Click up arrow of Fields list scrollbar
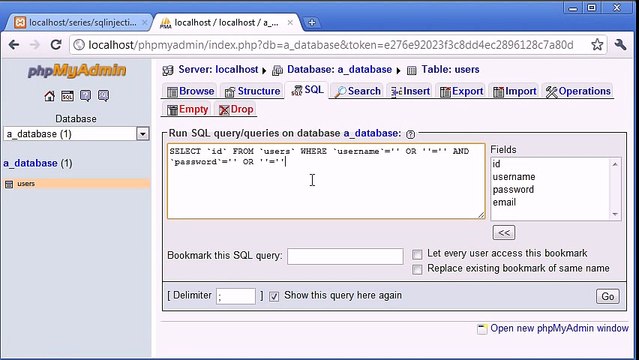 tap(615, 164)
